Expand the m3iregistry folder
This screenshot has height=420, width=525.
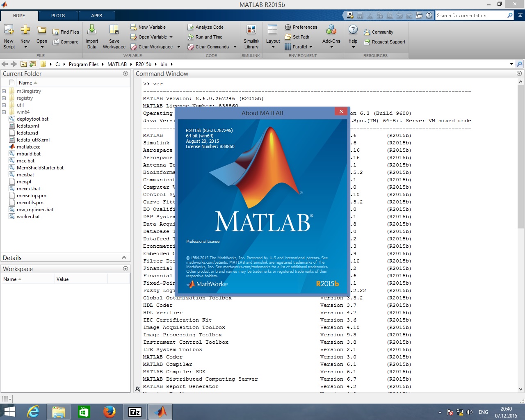coord(4,91)
